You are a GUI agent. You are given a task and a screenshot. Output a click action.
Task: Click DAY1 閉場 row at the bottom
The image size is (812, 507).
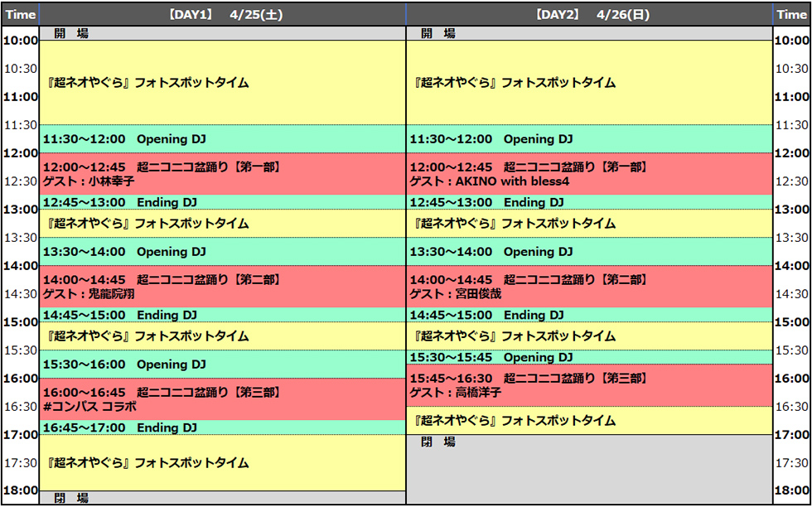[x=222, y=498]
